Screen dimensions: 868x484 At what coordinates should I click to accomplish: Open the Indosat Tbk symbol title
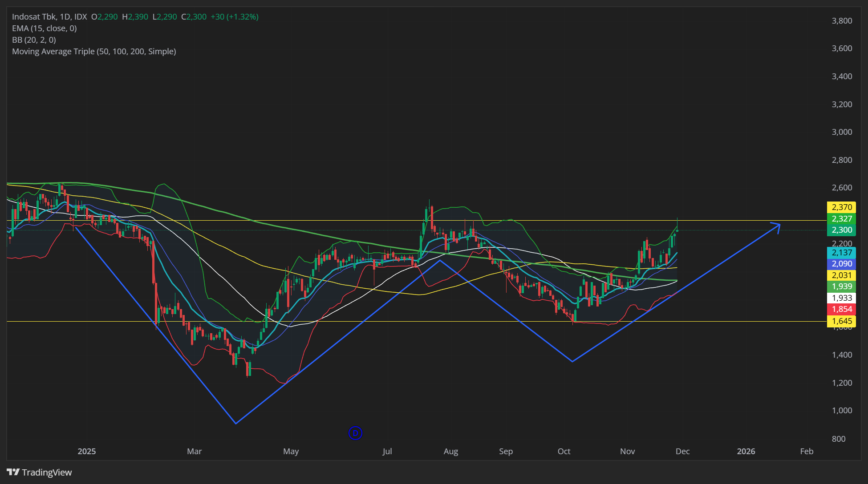coord(49,17)
